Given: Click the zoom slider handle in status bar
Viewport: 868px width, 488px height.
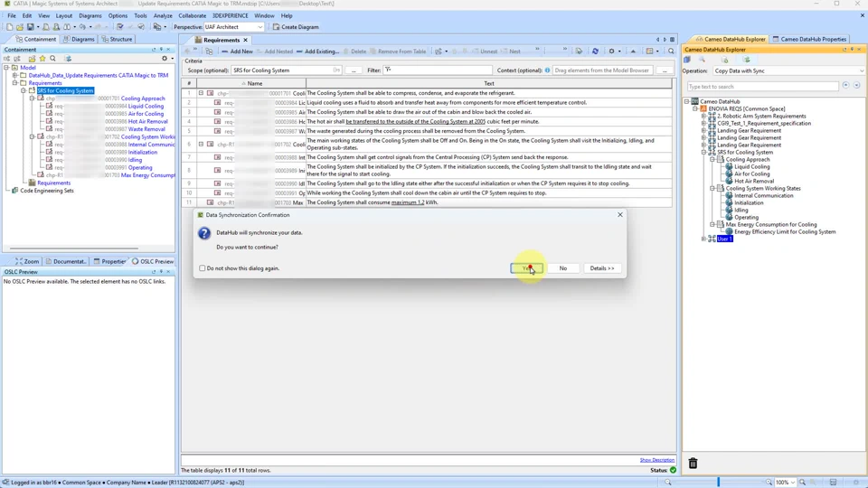Looking at the screenshot, I should pyautogui.click(x=719, y=483).
